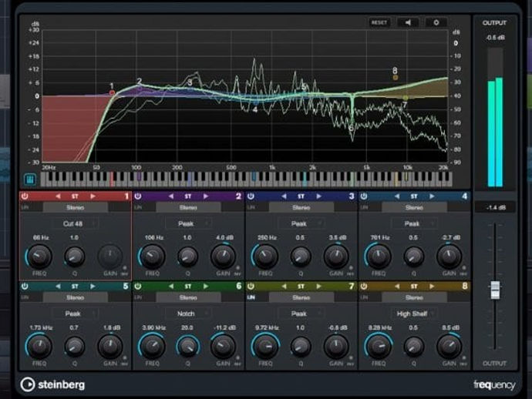Click band 1 FREQ knob

click(x=39, y=256)
